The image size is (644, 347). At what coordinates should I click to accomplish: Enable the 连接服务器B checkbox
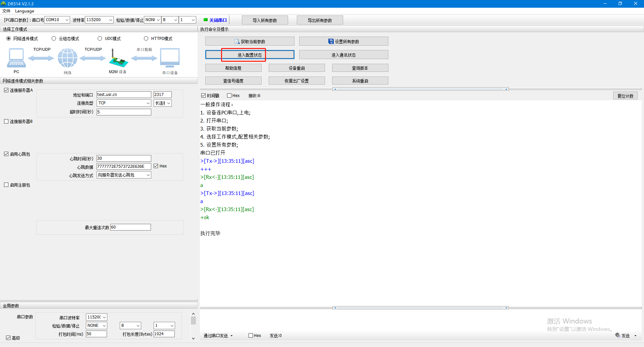(x=6, y=121)
